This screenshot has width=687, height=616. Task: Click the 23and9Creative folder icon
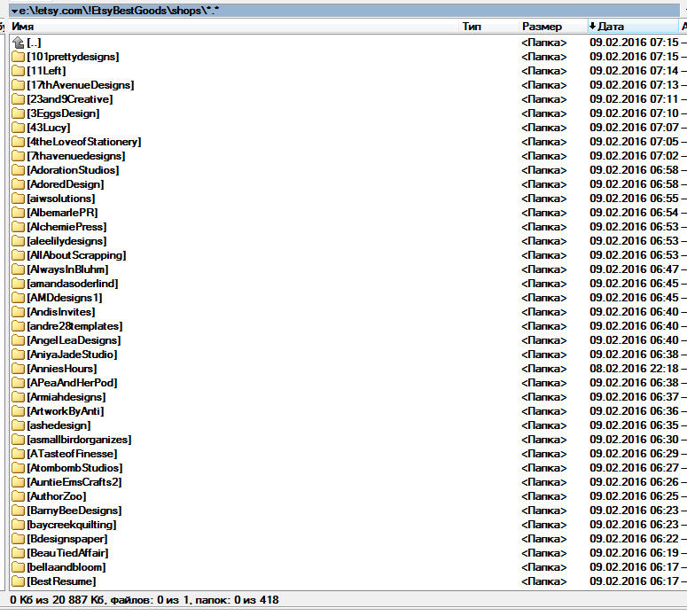(18, 99)
